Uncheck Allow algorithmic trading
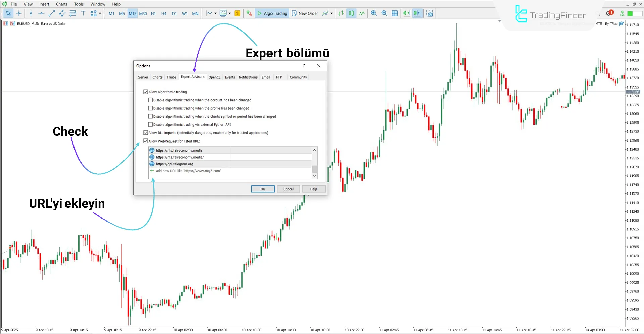644x334 pixels. 146,92
